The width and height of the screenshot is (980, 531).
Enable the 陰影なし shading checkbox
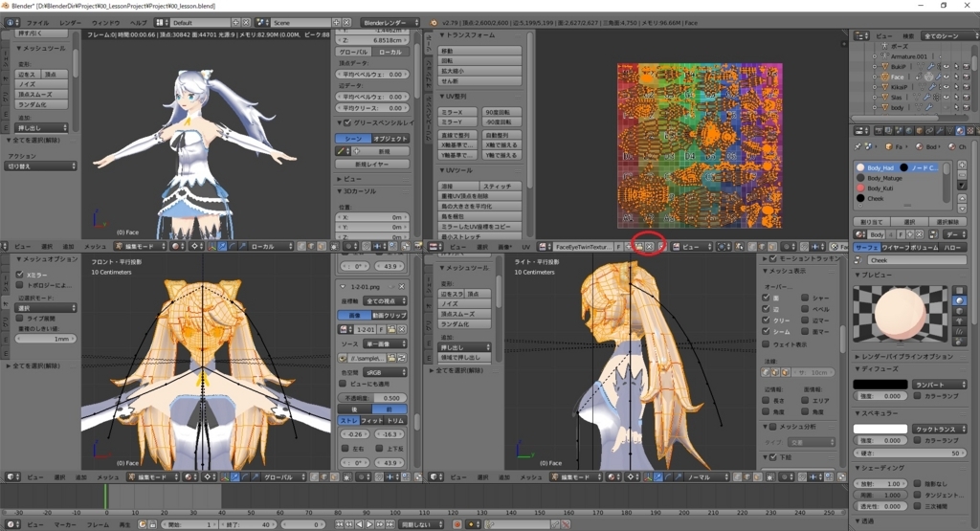coord(917,483)
